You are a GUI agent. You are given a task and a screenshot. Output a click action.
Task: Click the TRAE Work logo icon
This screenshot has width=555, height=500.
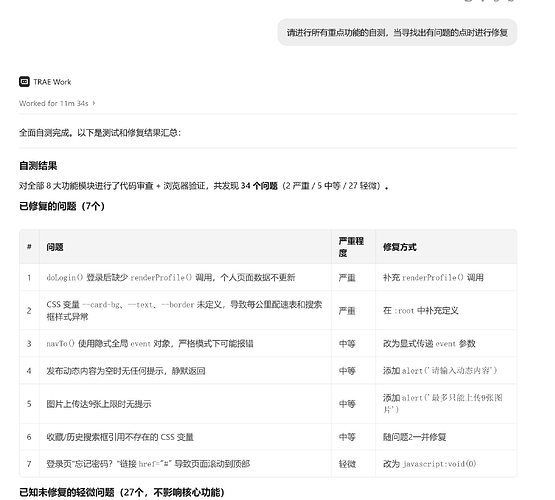[x=24, y=82]
